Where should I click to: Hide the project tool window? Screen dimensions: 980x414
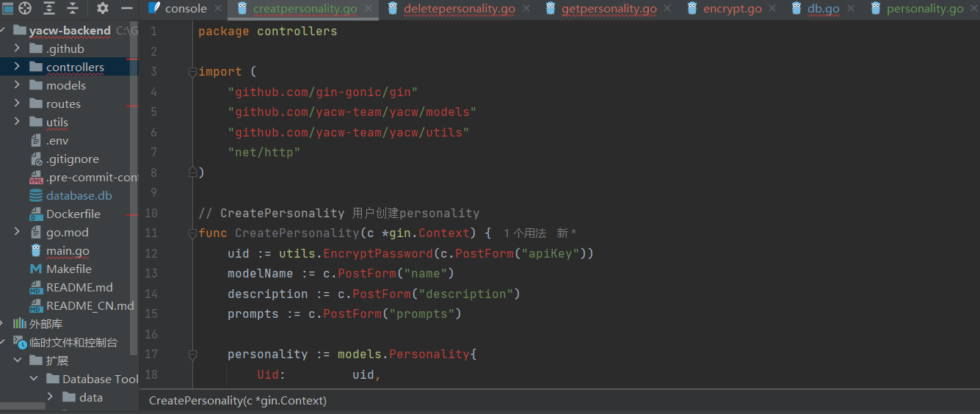tap(127, 9)
